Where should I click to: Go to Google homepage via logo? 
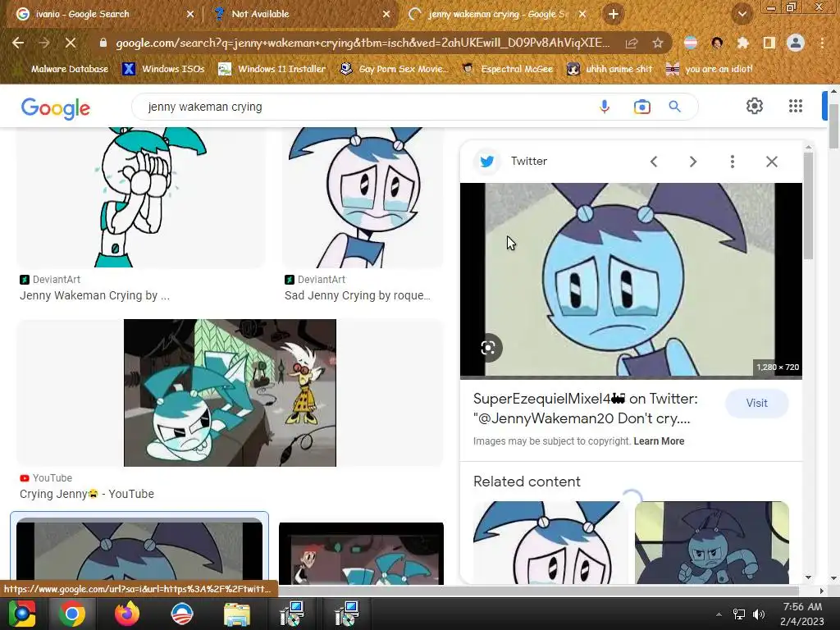[x=56, y=107]
